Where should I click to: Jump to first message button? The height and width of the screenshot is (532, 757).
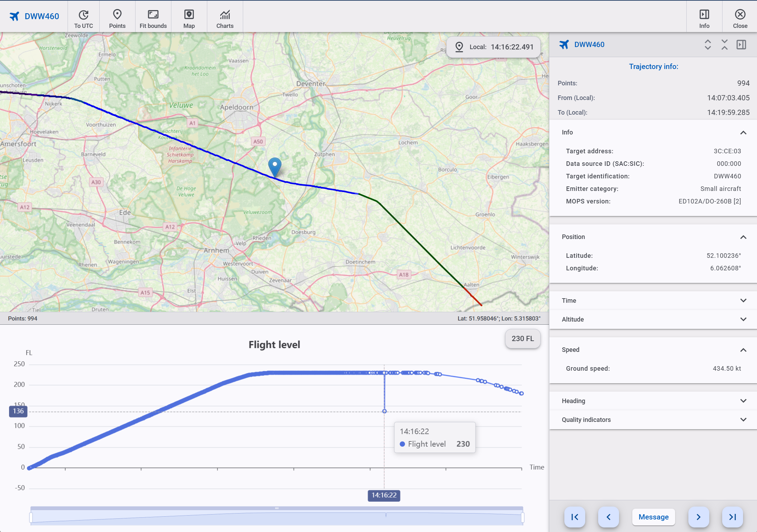[x=575, y=517]
